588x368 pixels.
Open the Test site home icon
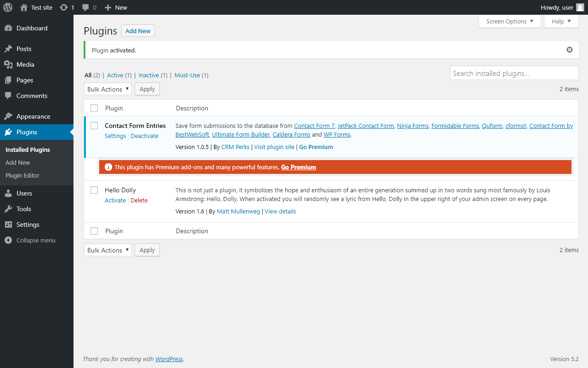tap(24, 7)
